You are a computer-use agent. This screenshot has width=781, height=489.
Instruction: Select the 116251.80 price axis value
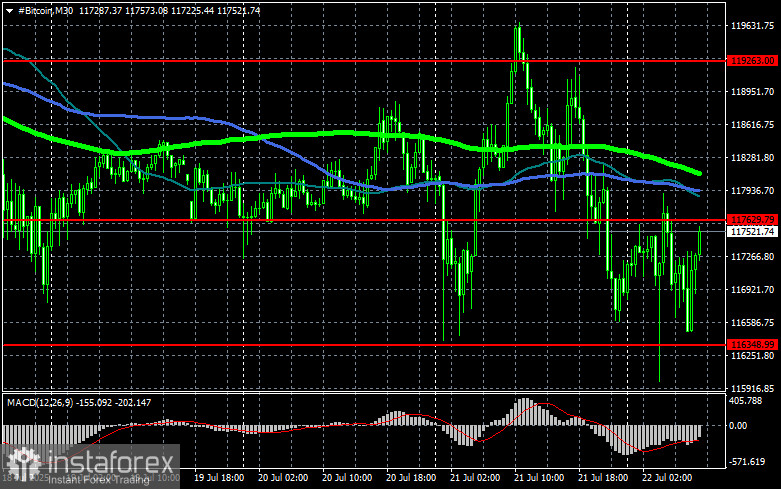(x=752, y=356)
